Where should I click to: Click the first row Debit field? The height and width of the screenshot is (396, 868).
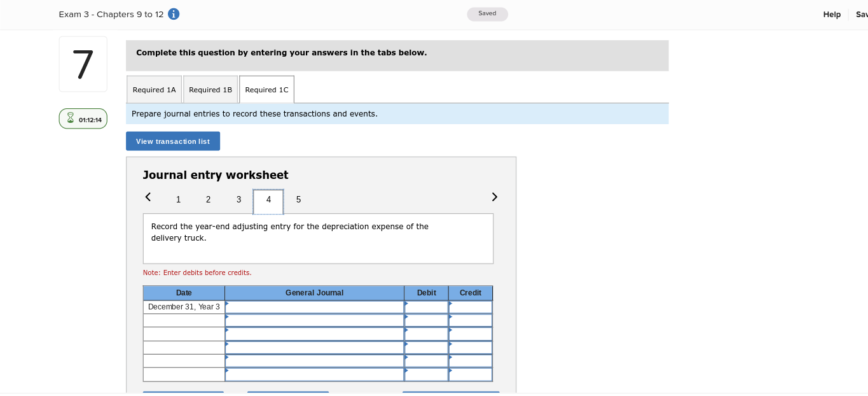point(425,307)
